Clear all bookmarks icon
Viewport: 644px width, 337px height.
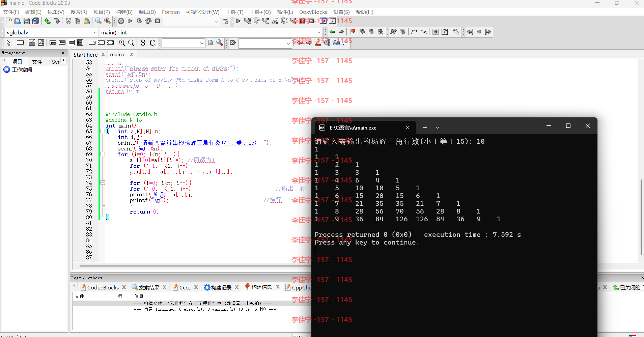click(x=380, y=32)
